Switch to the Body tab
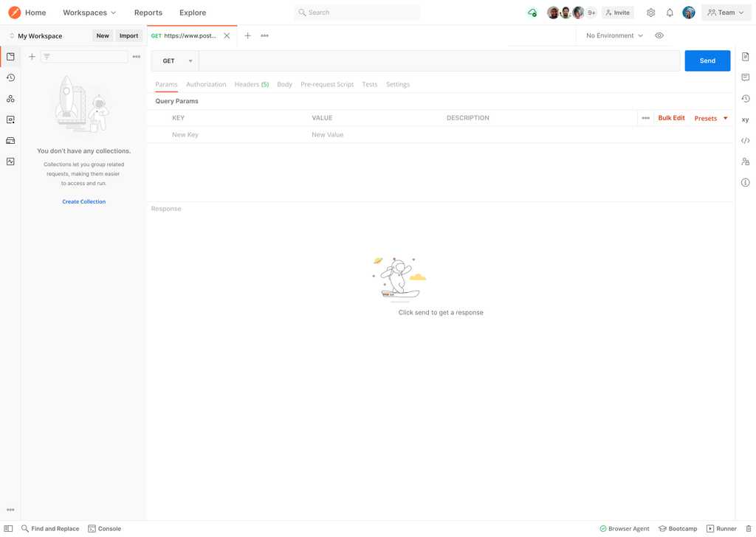756x537 pixels. pos(284,84)
